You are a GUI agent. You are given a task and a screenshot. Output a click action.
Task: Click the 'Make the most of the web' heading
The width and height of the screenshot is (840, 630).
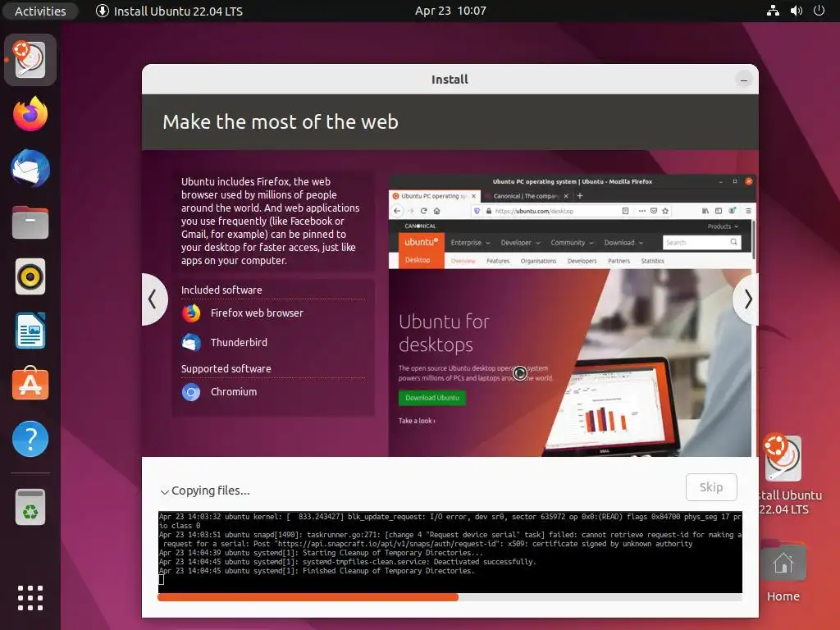281,121
